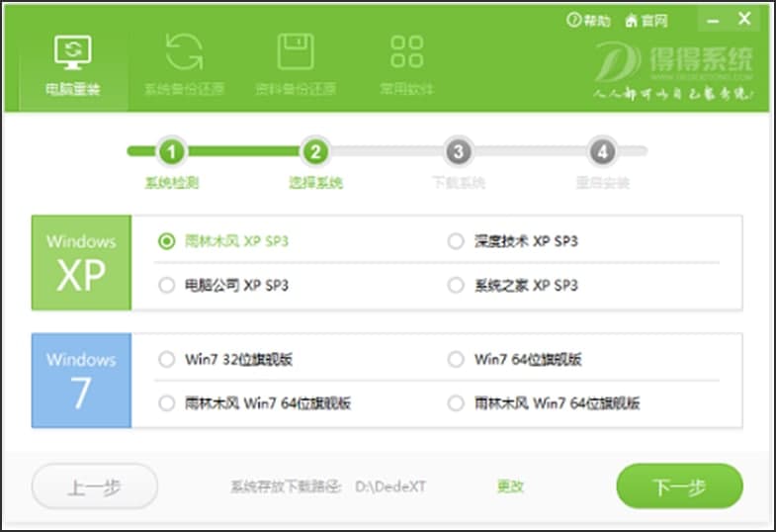776x532 pixels.
Task: Go to 常用软件 common software tab
Action: coord(407,66)
